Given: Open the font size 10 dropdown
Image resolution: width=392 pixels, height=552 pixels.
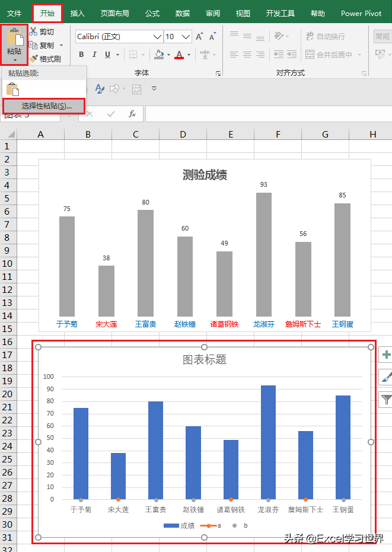Looking at the screenshot, I should (x=186, y=37).
